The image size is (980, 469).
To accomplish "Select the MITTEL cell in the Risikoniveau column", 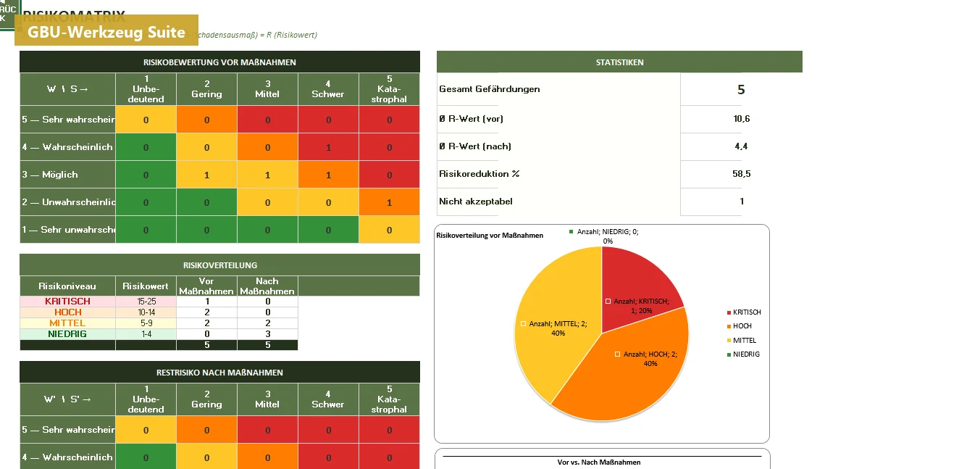I will click(x=67, y=323).
